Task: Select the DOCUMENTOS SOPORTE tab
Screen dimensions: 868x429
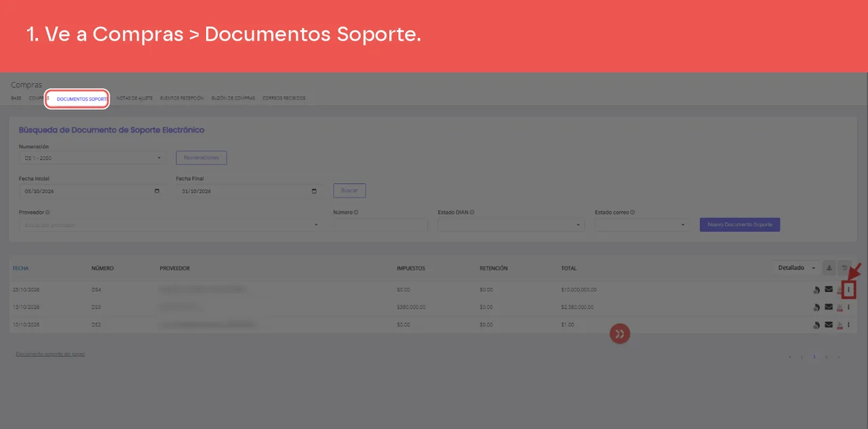Action: 81,99
